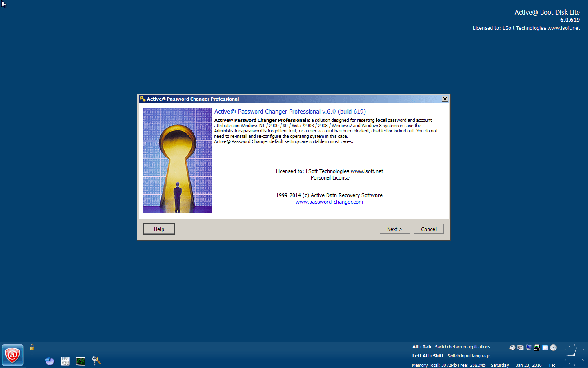The image size is (588, 368).
Task: Click the small round clock tray icon
Action: click(x=553, y=348)
